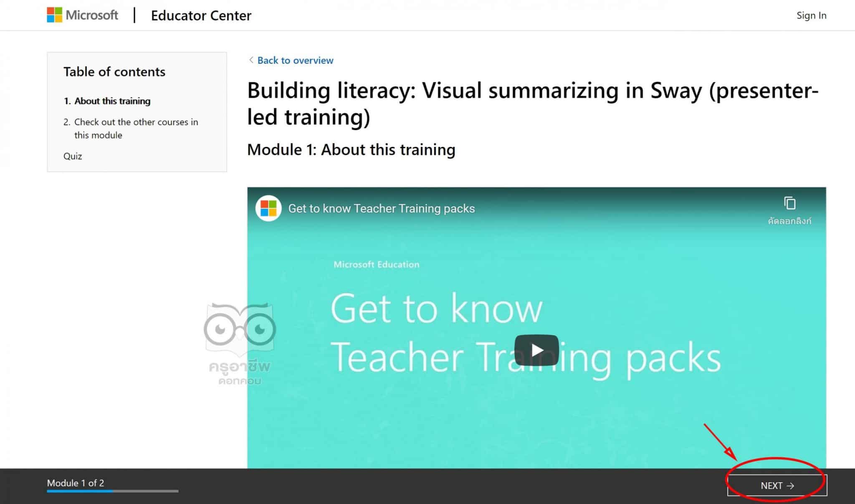Play the Teacher Training packs video
The height and width of the screenshot is (504, 855).
tap(536, 350)
